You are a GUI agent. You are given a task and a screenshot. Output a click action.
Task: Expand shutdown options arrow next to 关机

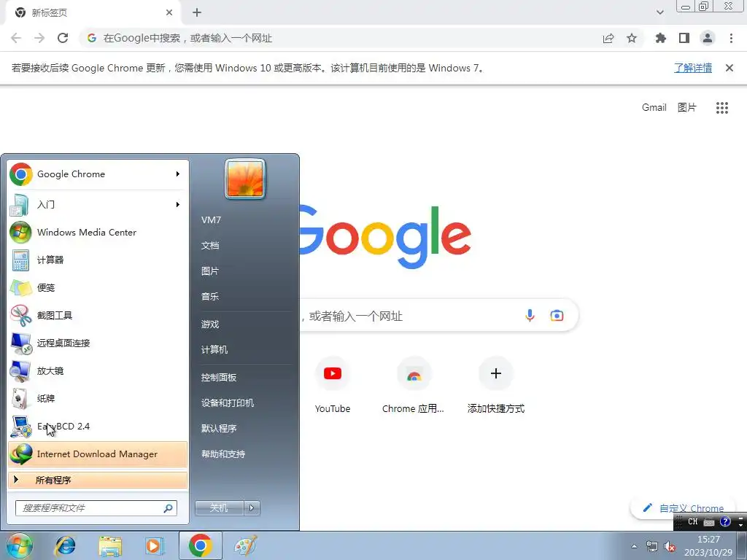(252, 508)
